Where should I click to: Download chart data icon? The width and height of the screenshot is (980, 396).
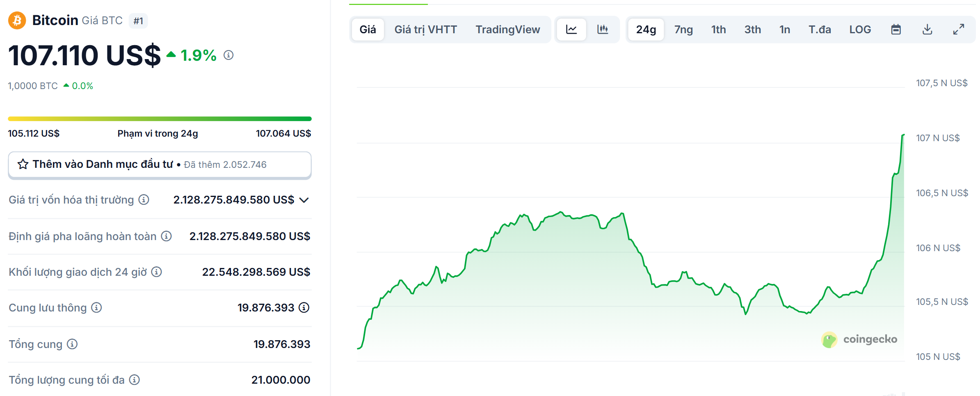pos(927,30)
